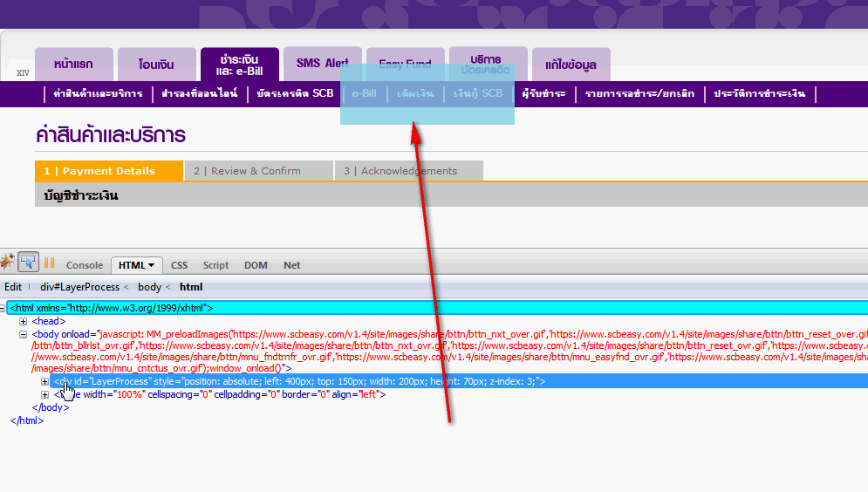Toggle the Firebug element inspect tool
Screen dimensions: 868x492
[x=28, y=262]
